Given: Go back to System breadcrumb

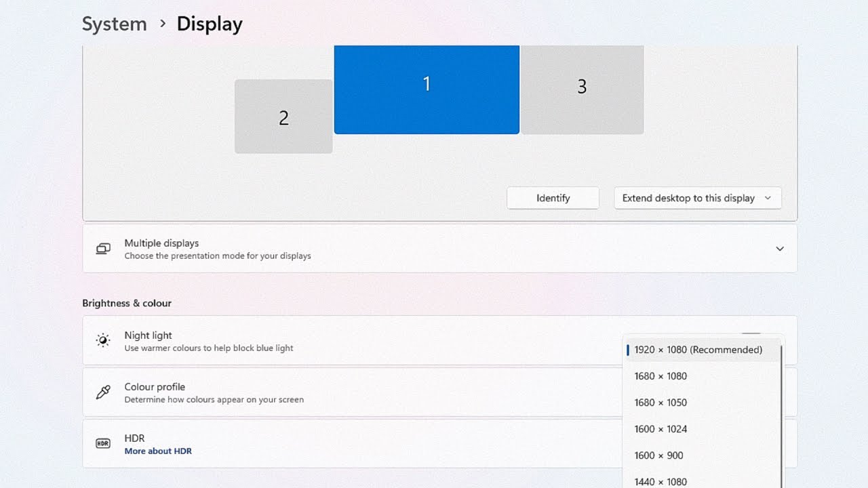Looking at the screenshot, I should 115,24.
